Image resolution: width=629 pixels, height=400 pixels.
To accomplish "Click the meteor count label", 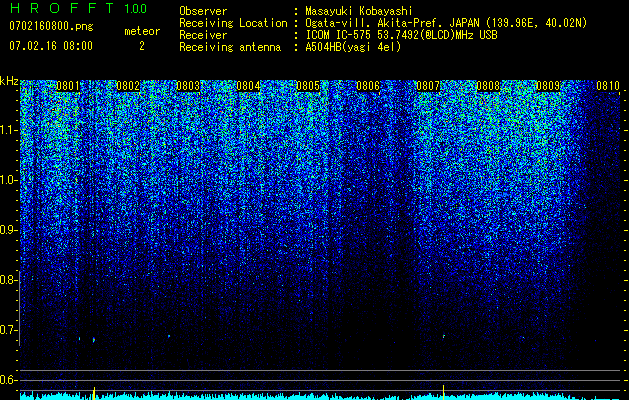I will [x=142, y=31].
